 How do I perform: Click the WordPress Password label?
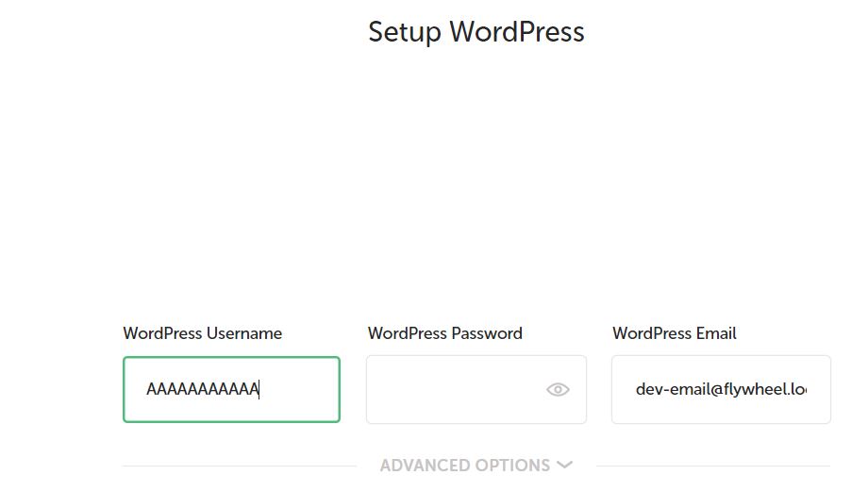445,333
